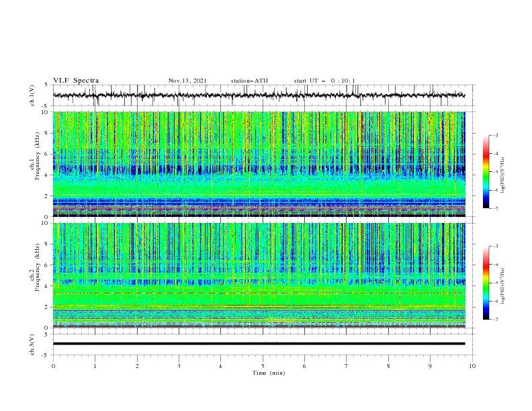This screenshot has width=532, height=411.
Task: Select the "ch.1(V)" axis label
Action: [x=32, y=95]
